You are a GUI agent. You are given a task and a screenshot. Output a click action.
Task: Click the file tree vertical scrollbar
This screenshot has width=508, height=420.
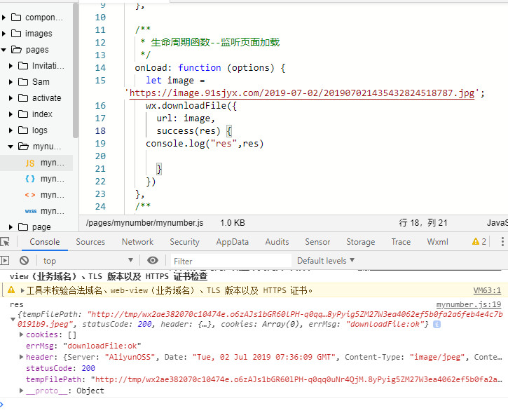click(76, 72)
